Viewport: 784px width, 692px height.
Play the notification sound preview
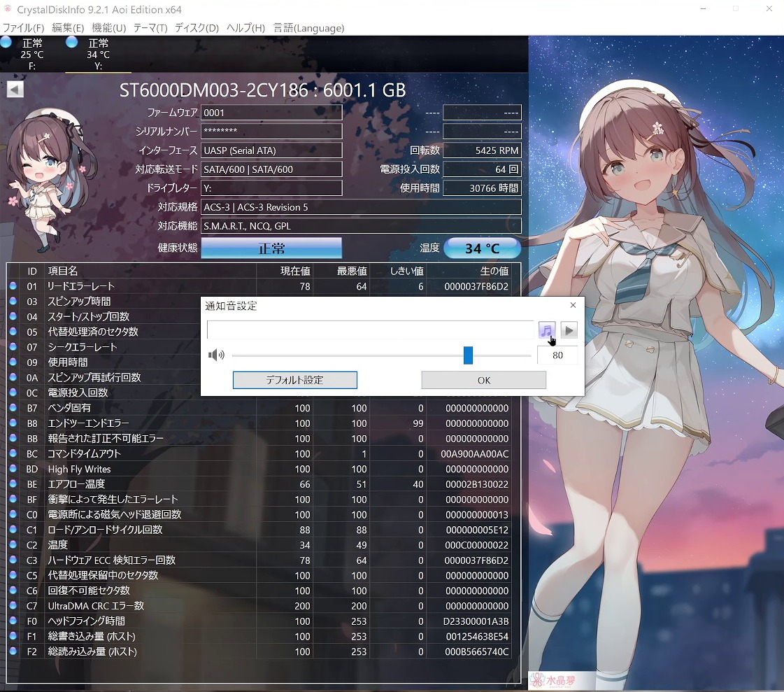[x=569, y=330]
